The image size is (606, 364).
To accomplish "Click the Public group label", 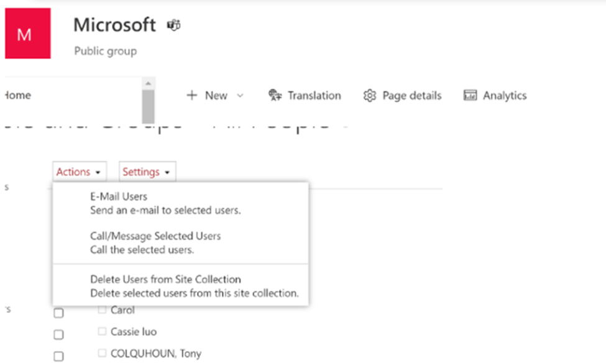I will [106, 51].
